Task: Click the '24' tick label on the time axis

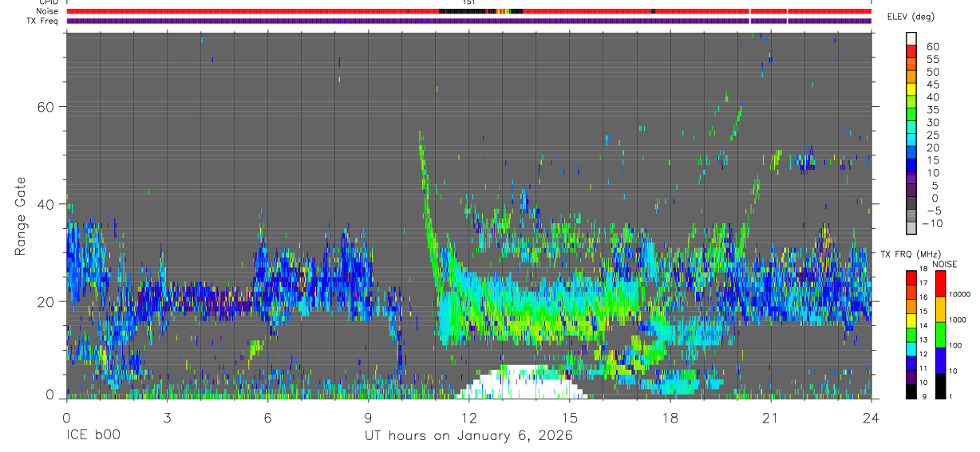Action: pos(871,418)
